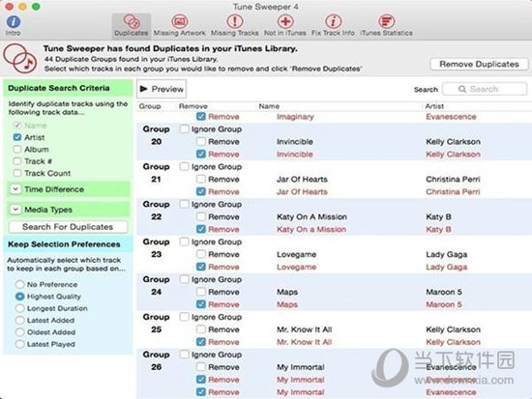The height and width of the screenshot is (399, 532).
Task: Select black Mr. Know It All name
Action: point(305,329)
